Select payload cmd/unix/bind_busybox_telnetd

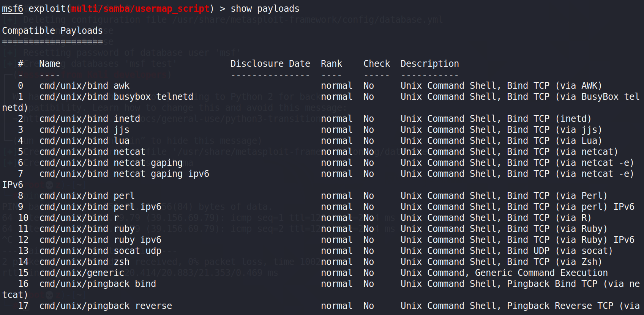116,97
